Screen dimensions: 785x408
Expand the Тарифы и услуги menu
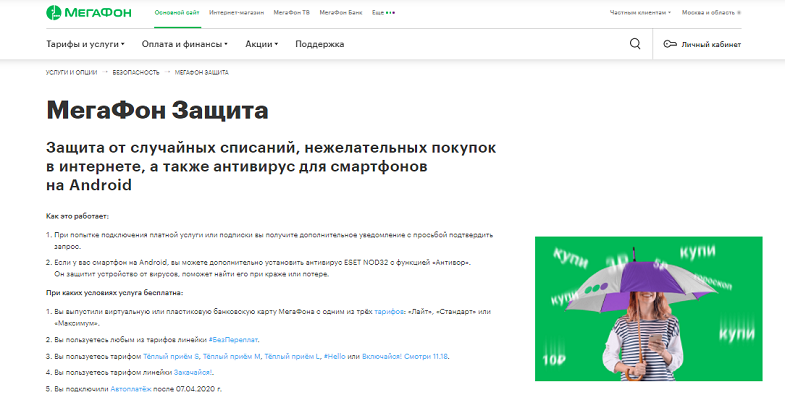coord(86,44)
